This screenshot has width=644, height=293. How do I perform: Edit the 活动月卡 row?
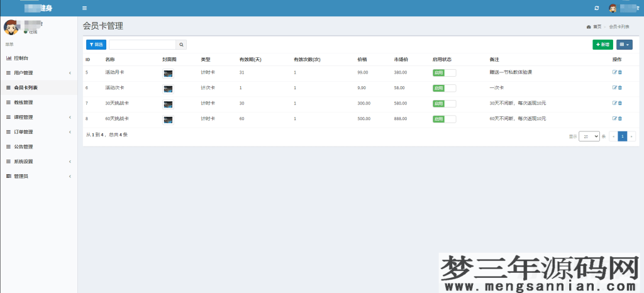(614, 72)
